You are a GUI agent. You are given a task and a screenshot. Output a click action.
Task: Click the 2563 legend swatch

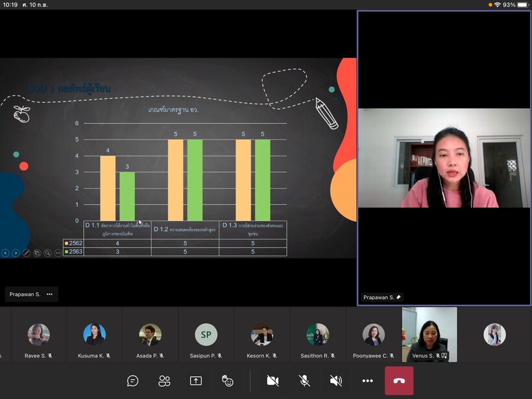click(66, 252)
